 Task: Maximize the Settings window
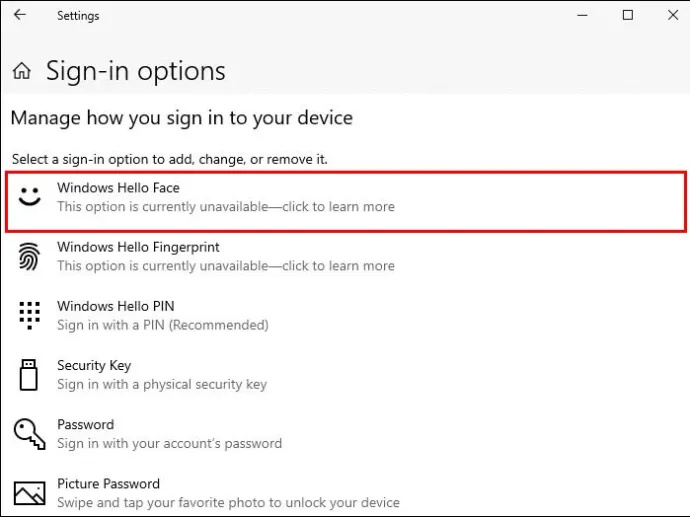pyautogui.click(x=628, y=15)
